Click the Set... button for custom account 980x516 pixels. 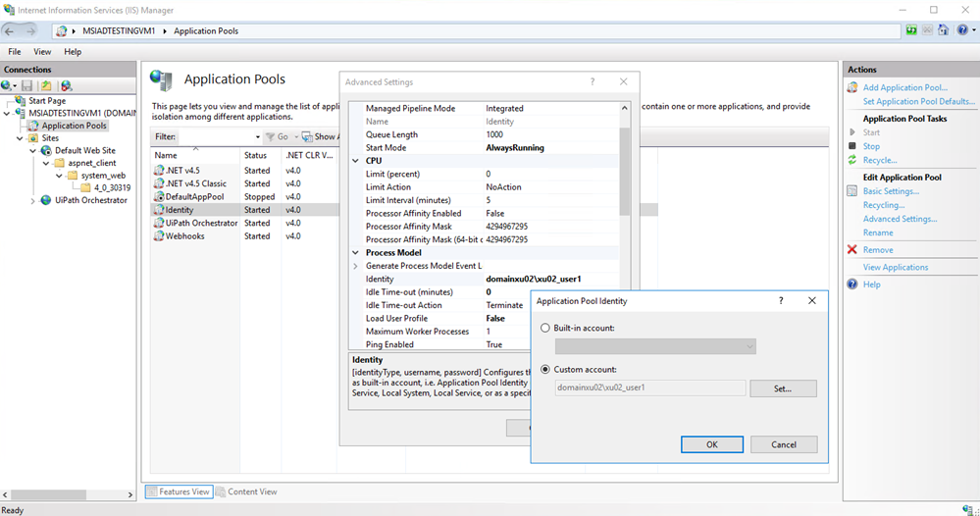pyautogui.click(x=783, y=388)
